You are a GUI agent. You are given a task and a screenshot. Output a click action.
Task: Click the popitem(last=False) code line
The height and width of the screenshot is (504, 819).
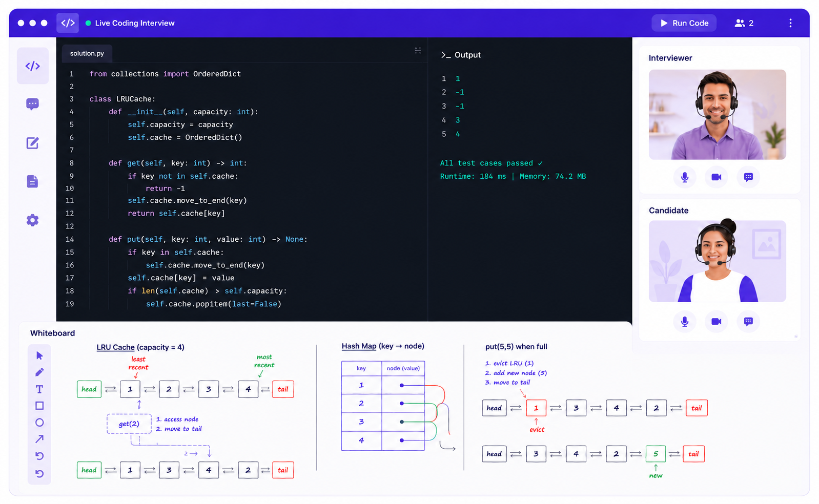tap(214, 304)
